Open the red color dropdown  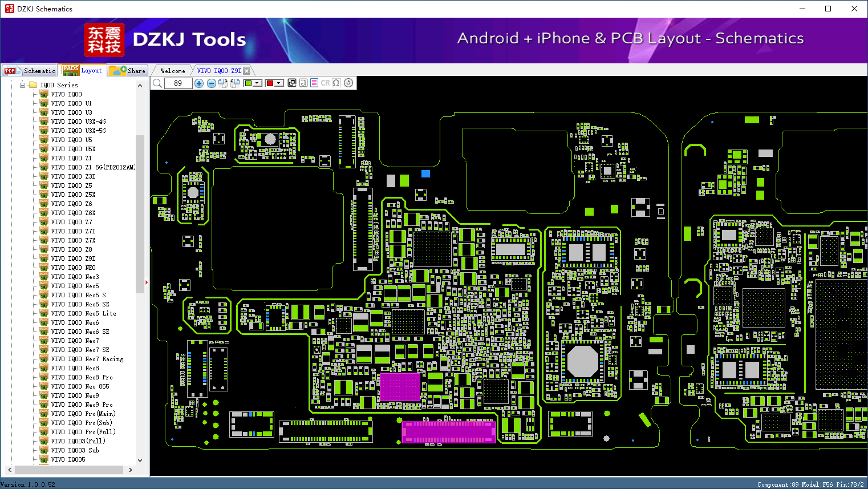coord(279,83)
